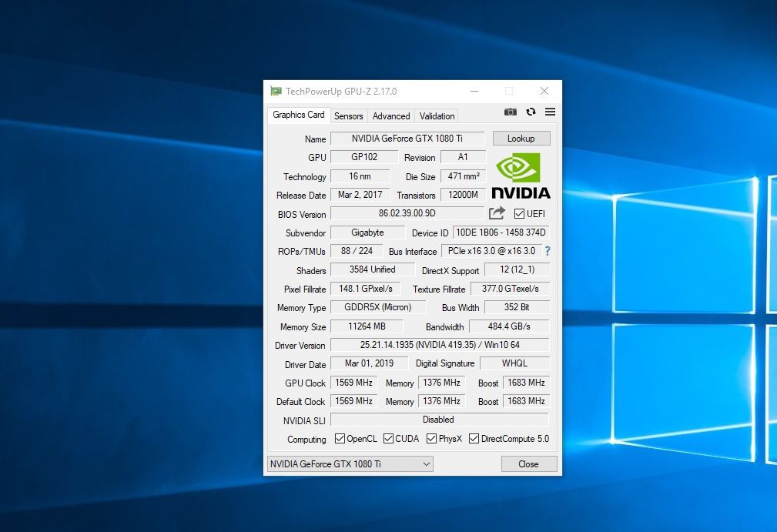Click the 148.1 GPixel/s Pixel Fillrate value

366,288
